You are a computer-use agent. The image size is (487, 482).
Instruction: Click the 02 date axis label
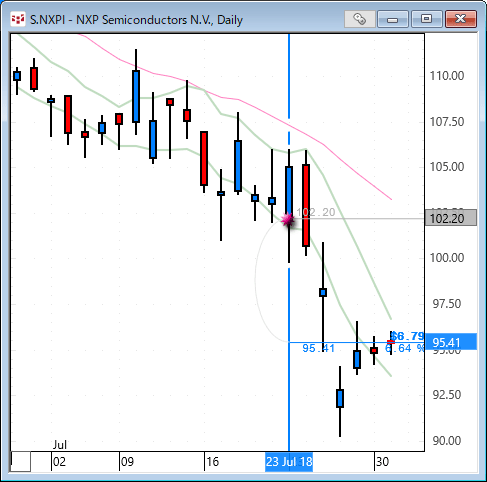(x=59, y=462)
